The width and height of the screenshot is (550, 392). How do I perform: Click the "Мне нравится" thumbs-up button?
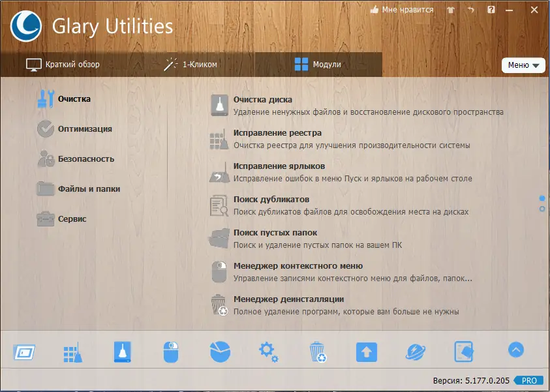(x=402, y=10)
